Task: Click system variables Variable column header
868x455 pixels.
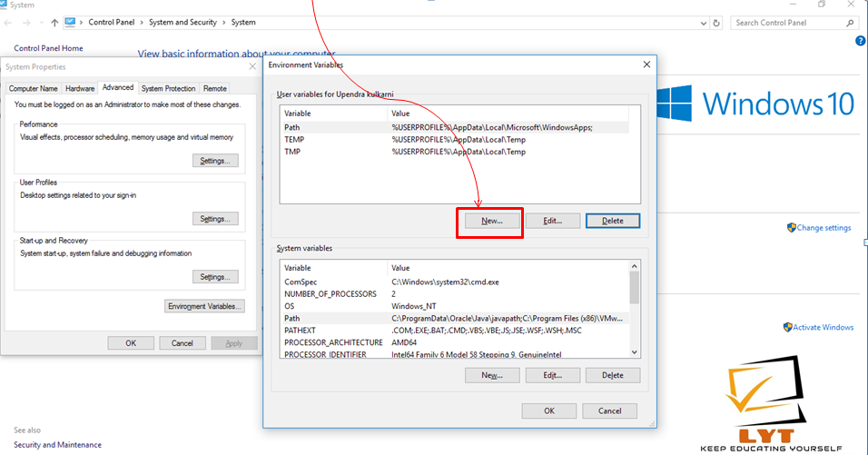Action: point(333,268)
